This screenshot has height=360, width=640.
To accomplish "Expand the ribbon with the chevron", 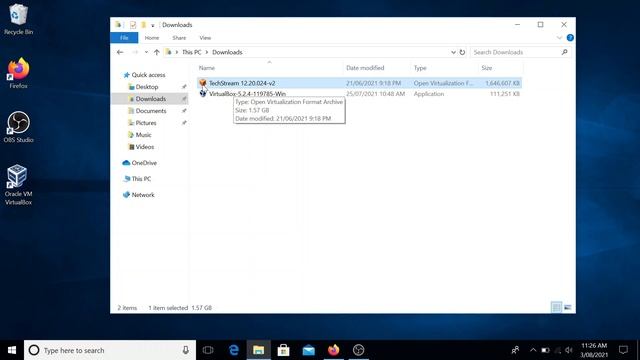I will (x=559, y=38).
